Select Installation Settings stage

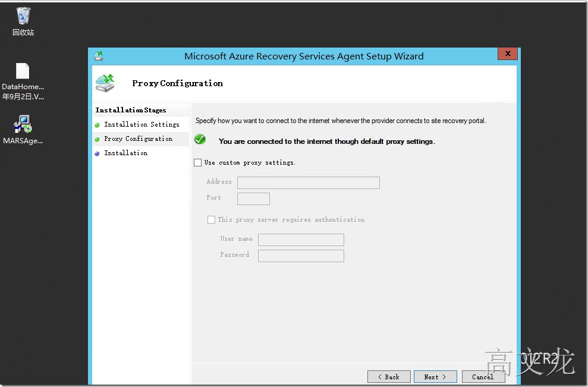click(142, 124)
